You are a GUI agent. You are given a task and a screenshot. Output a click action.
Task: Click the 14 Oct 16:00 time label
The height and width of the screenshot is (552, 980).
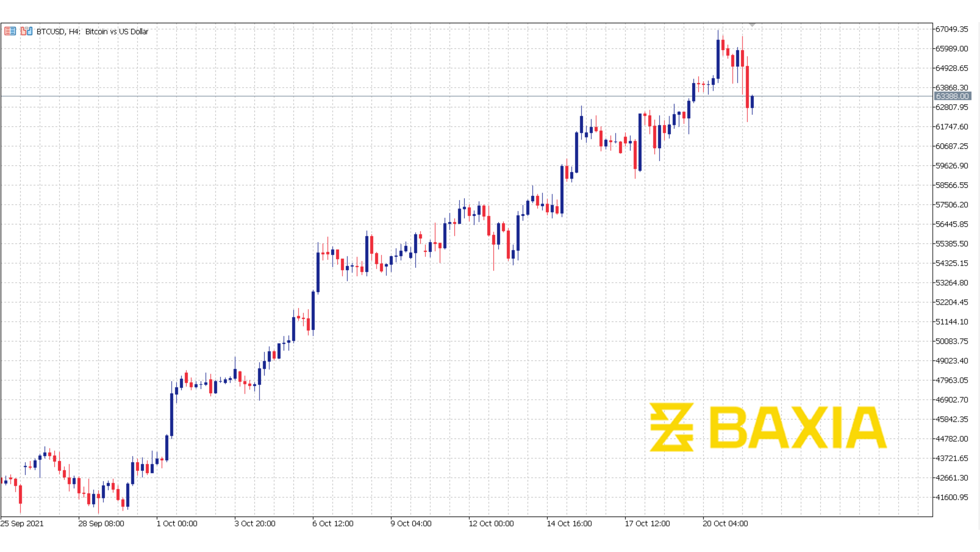[569, 524]
